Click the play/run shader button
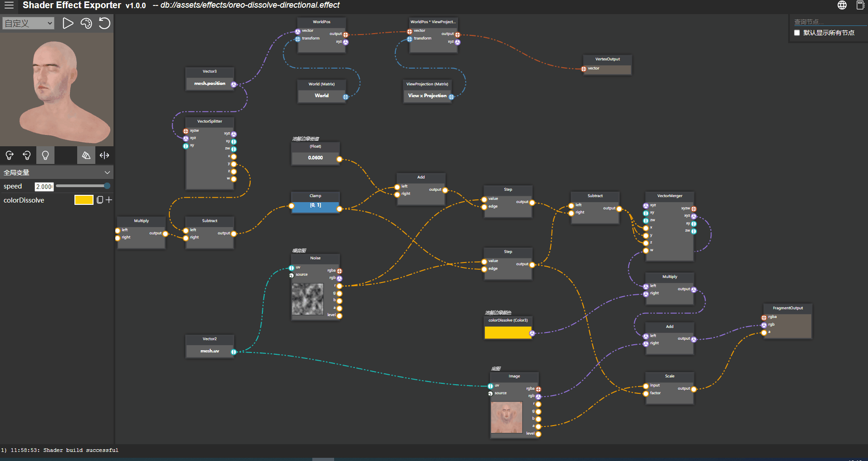868x461 pixels. coord(68,23)
